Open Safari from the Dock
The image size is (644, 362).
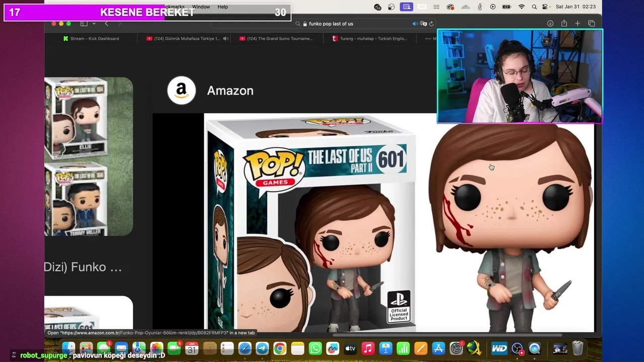click(245, 348)
